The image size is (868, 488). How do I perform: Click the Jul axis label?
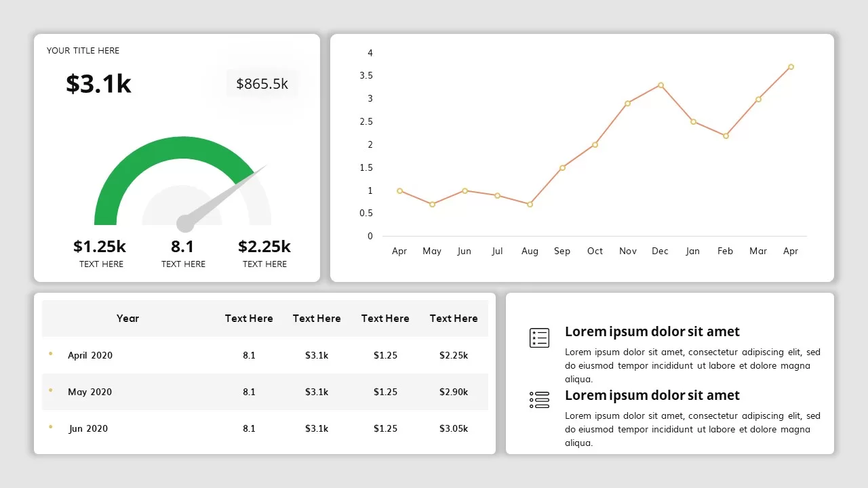click(x=497, y=251)
